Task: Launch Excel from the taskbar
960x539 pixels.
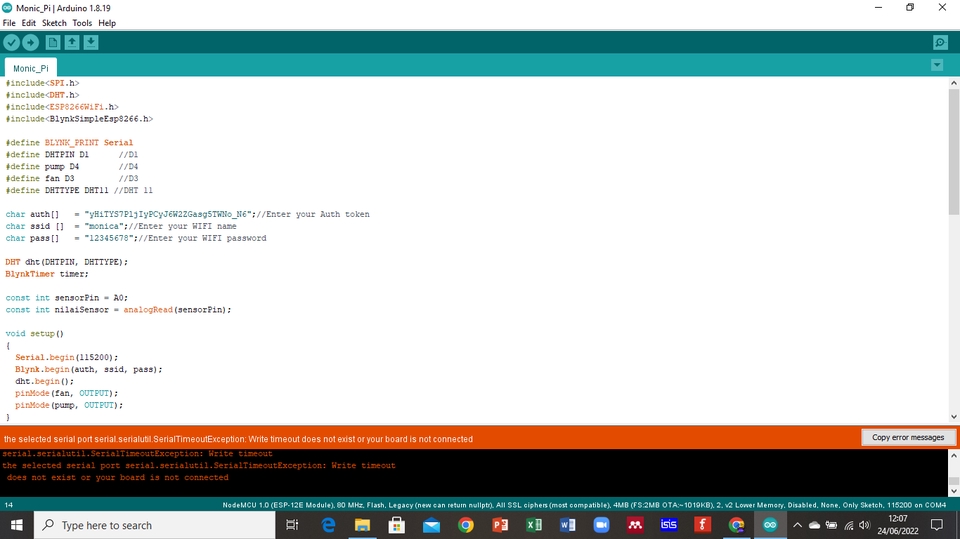Action: [534, 525]
